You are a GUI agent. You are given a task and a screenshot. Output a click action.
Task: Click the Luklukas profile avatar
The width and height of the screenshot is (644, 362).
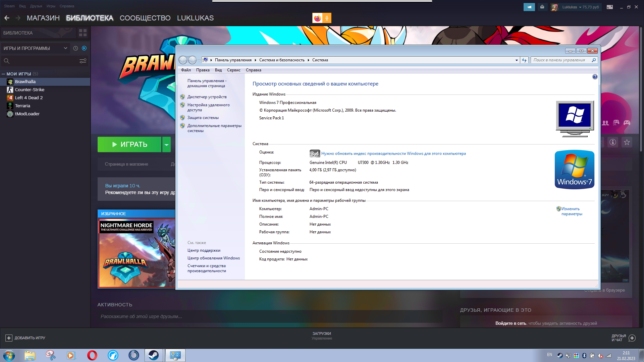coord(554,7)
